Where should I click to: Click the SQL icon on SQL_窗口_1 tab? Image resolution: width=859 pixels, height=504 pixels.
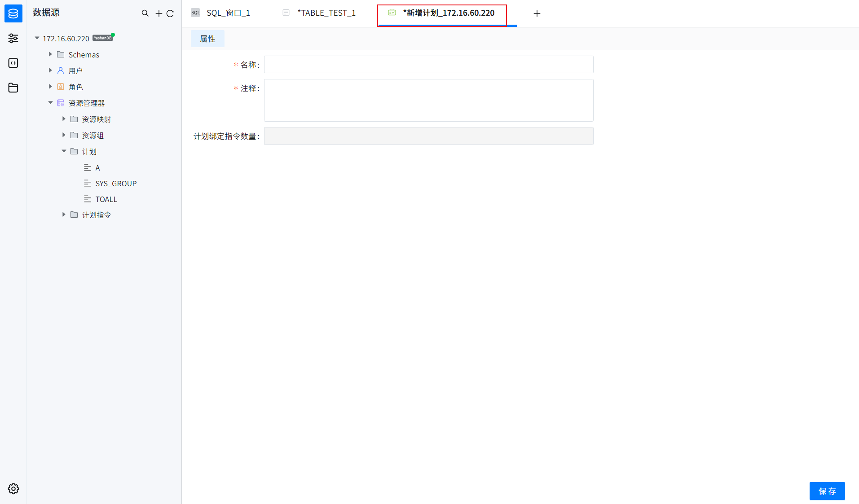[x=195, y=13]
